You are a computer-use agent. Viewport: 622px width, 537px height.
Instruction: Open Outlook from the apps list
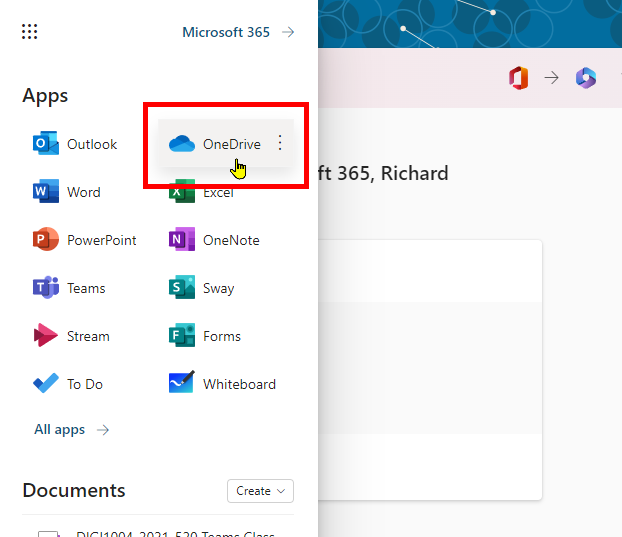pos(75,144)
